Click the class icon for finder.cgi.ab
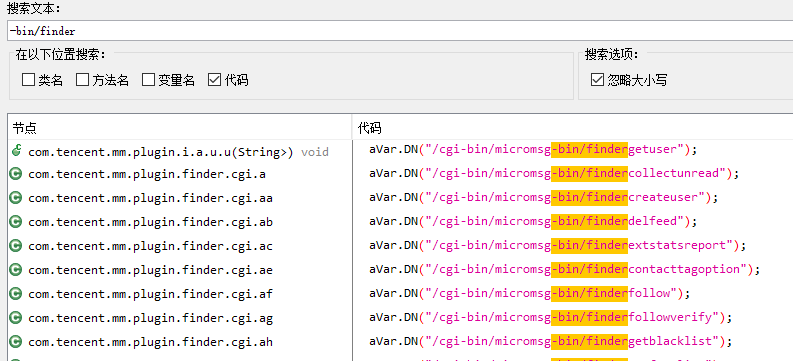Viewport: 793px width, 361px height. tap(16, 221)
